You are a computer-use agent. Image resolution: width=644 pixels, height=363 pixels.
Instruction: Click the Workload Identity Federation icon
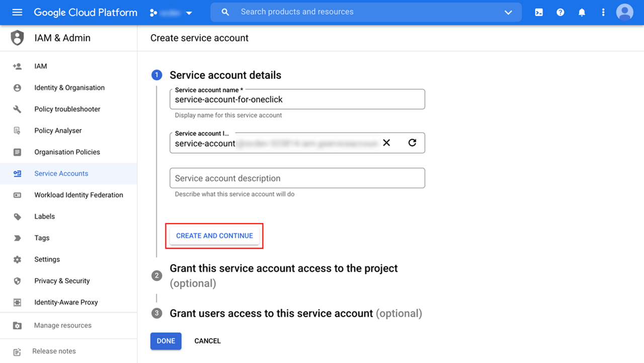17,195
